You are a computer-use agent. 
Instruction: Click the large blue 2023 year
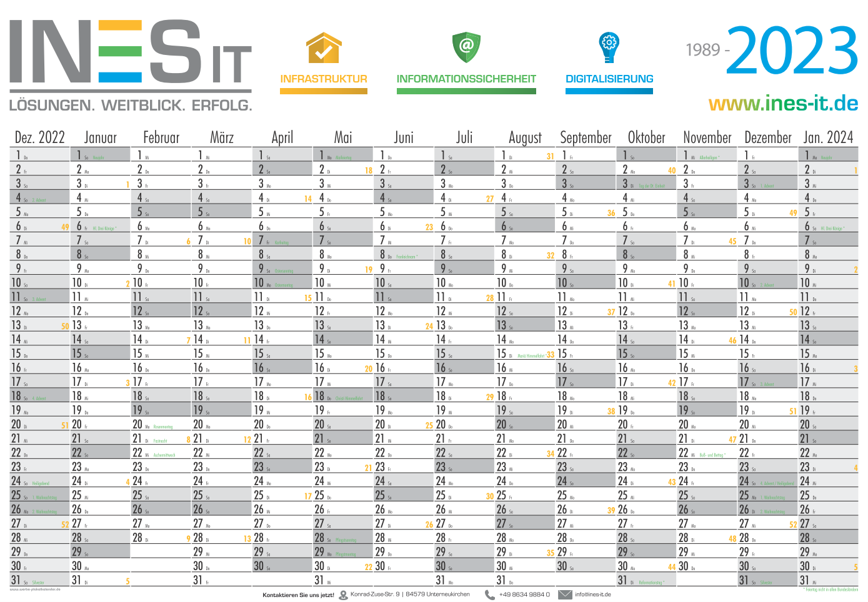(x=792, y=51)
